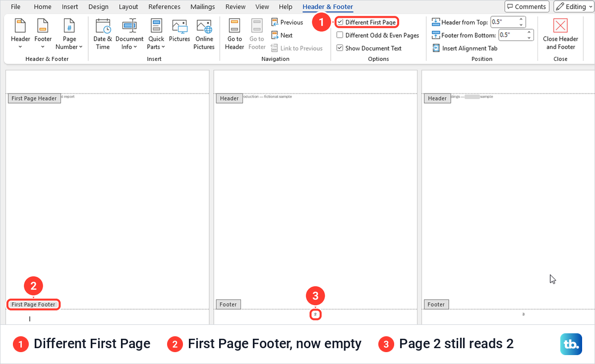595x364 pixels.
Task: Open Quick Parts menu
Action: [156, 34]
